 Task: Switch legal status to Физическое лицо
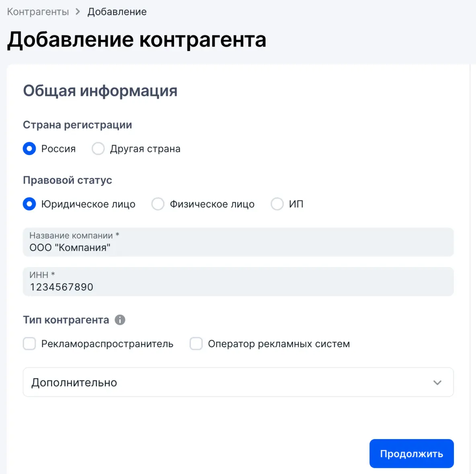click(x=158, y=204)
